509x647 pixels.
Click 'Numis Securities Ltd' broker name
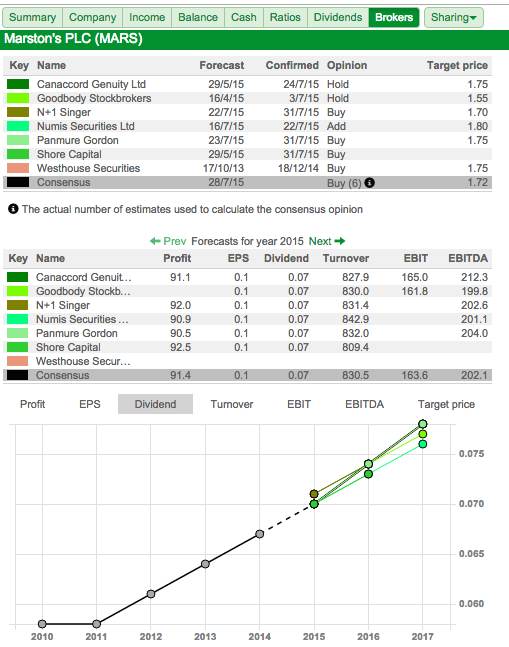pos(86,126)
